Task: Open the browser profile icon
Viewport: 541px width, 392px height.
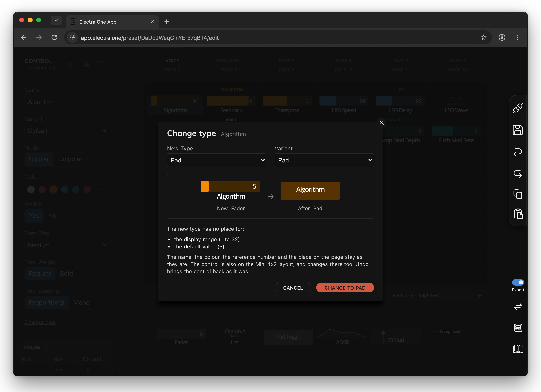Action: tap(502, 38)
